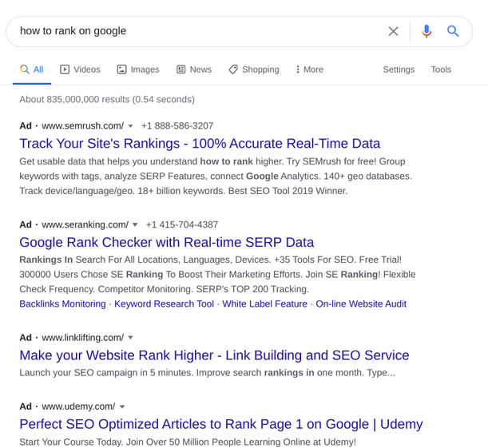This screenshot has width=488, height=448.
Task: Start voice search with microphone icon
Action: (427, 31)
